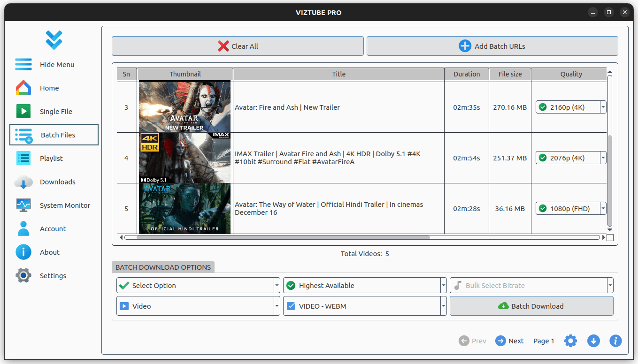Screen dimensions: 638x364
Task: Open the Account page
Action: [54, 229]
